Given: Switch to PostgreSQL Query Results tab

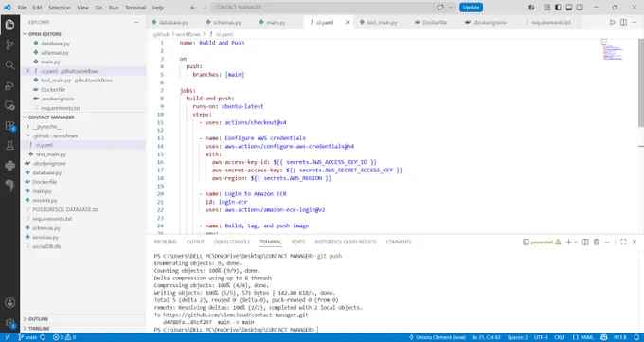Looking at the screenshot, I should [346, 242].
